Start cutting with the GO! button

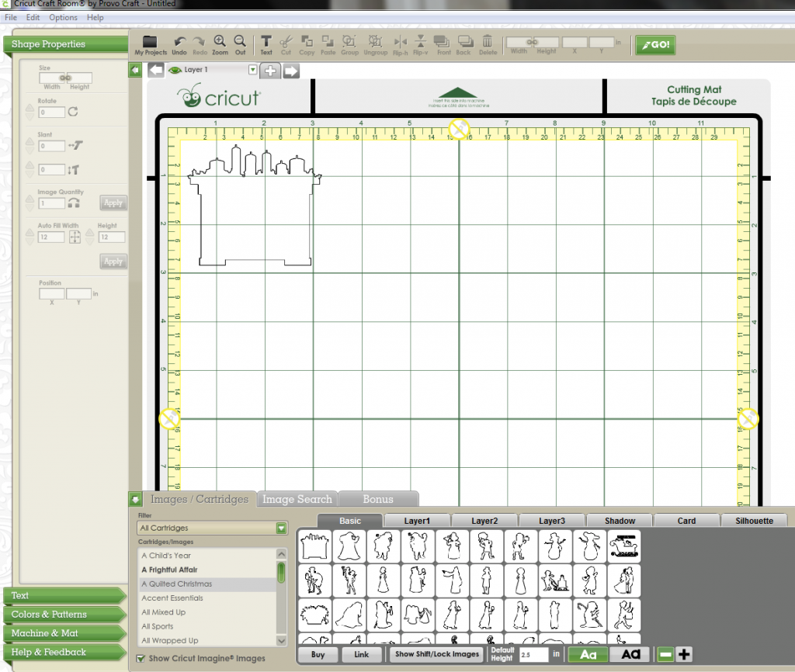[x=655, y=44]
